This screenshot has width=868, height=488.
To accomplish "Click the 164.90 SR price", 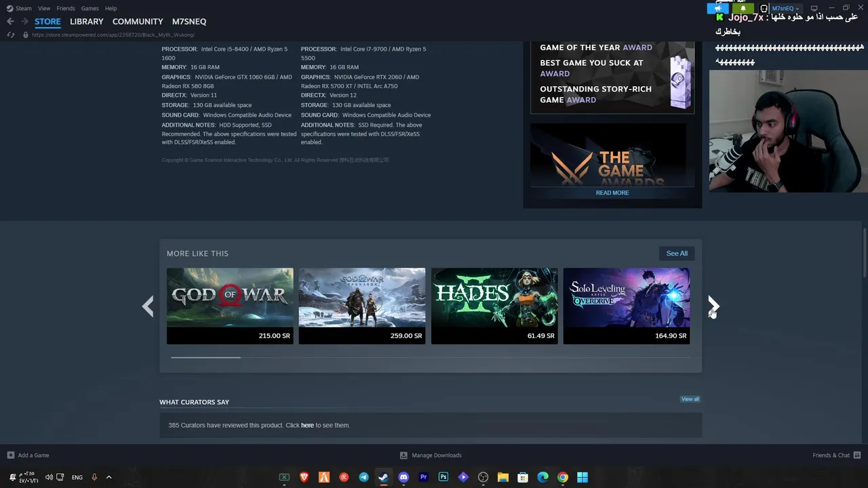I will tap(671, 336).
